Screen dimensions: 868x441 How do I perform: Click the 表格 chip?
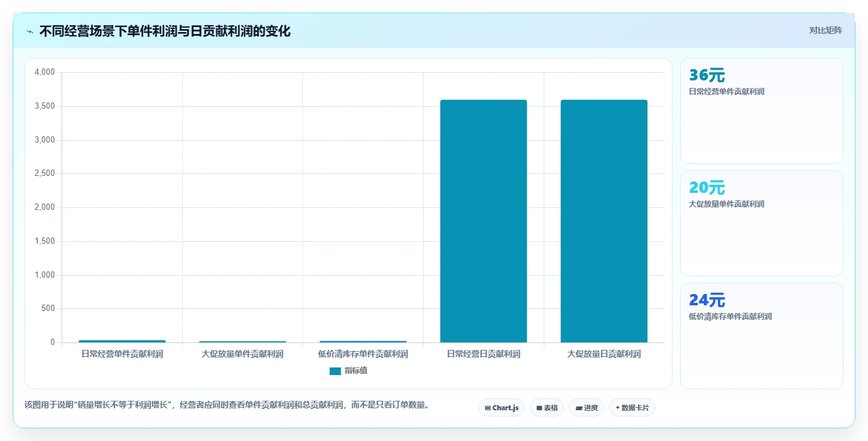(547, 408)
